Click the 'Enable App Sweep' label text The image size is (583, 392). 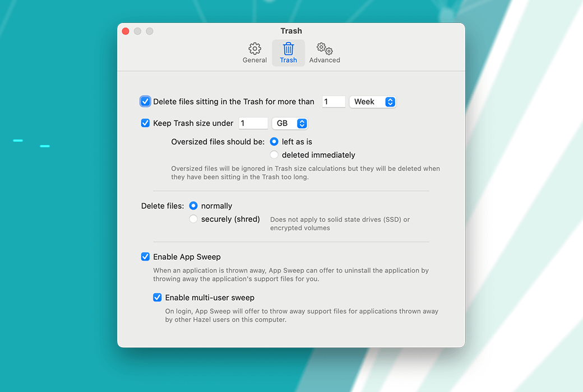187,256
